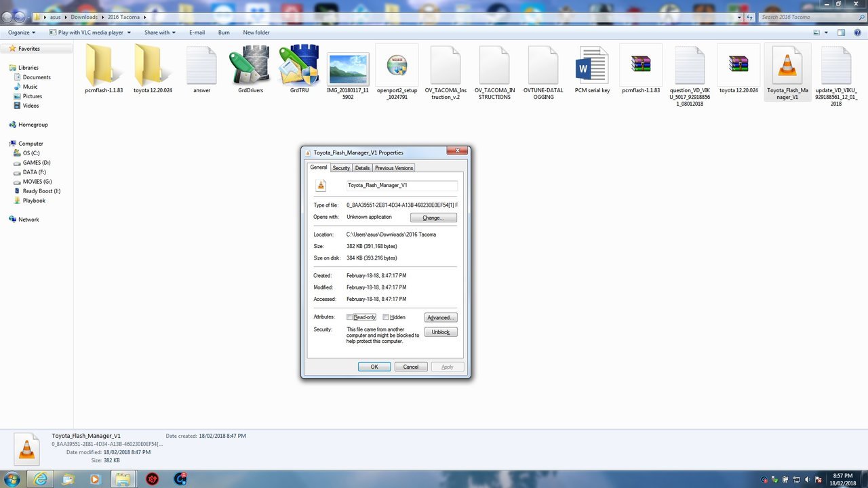
Task: Switch to the Details tab
Action: click(362, 168)
